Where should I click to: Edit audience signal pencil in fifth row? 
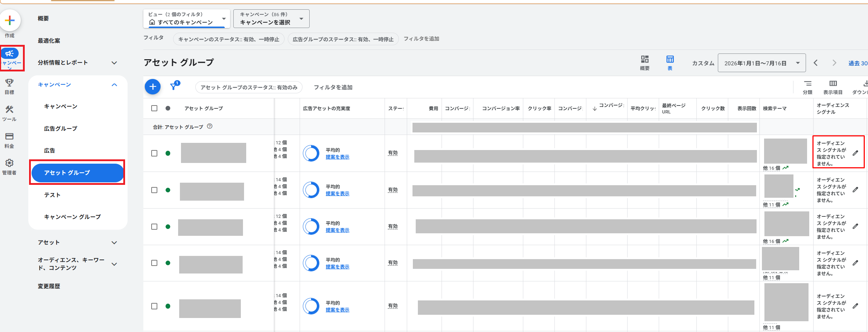(x=855, y=306)
